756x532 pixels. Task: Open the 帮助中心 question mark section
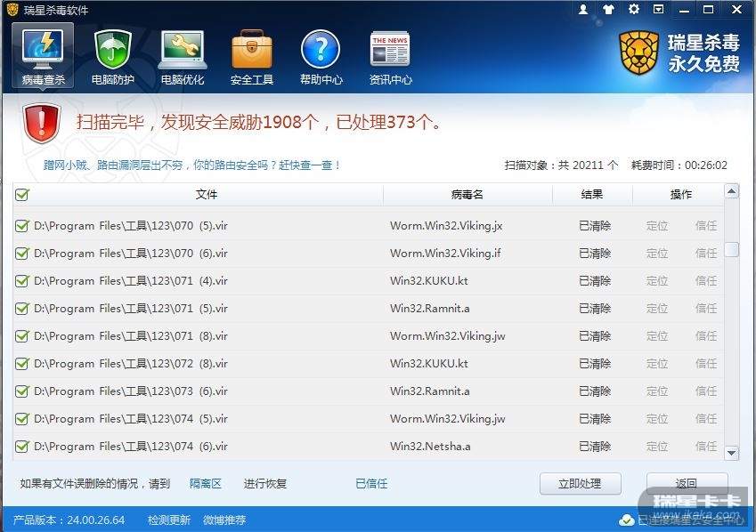[321, 57]
